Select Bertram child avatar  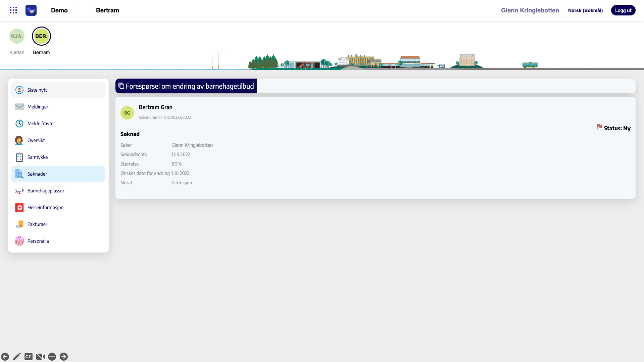pyautogui.click(x=41, y=36)
